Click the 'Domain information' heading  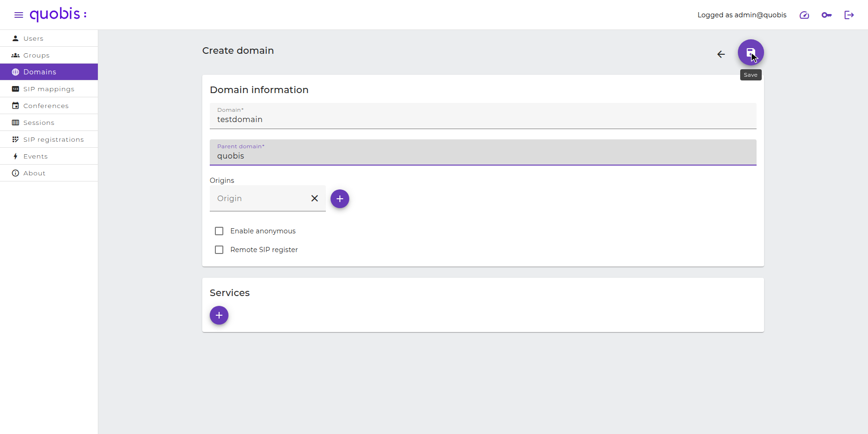point(259,90)
